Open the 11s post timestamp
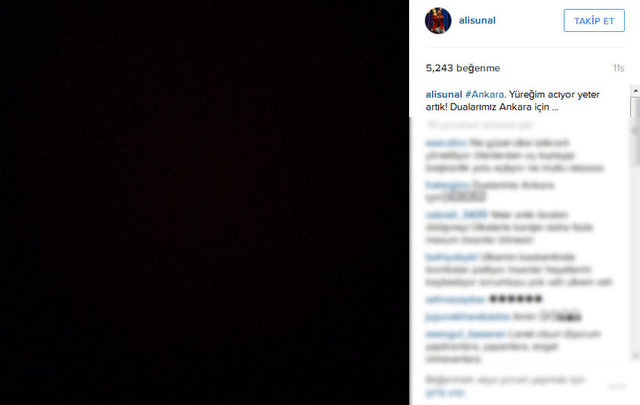This screenshot has width=640, height=405. (618, 68)
